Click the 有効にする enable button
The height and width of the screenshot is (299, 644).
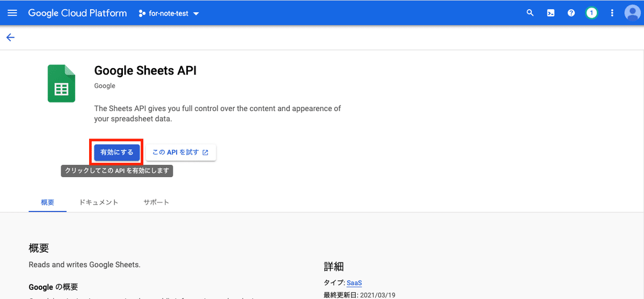[x=117, y=152]
